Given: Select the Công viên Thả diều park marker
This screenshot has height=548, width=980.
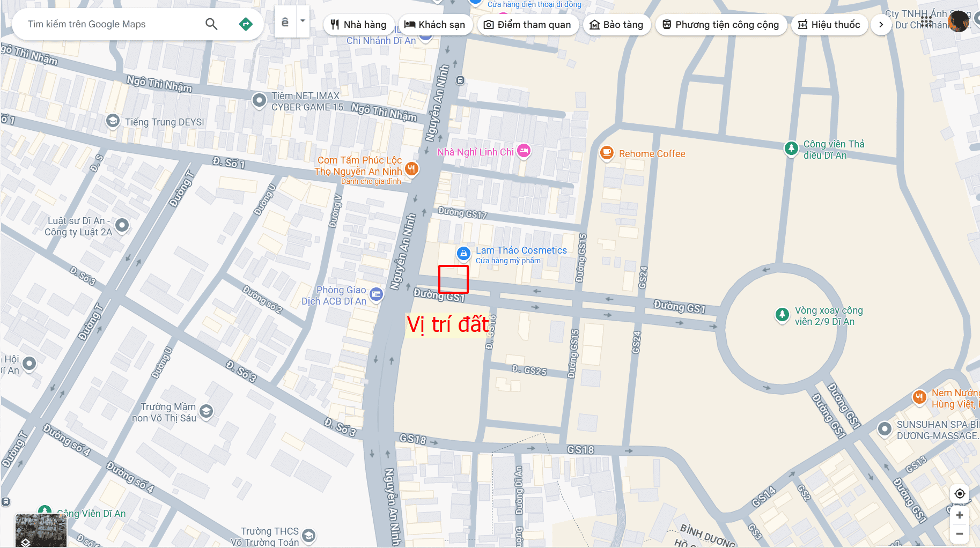Looking at the screenshot, I should 791,149.
